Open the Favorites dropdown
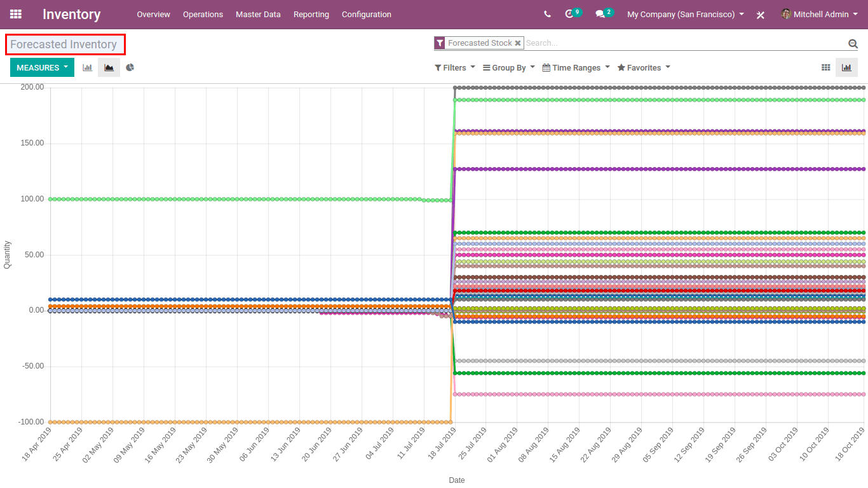Viewport: 868px width, 488px height. tap(644, 67)
